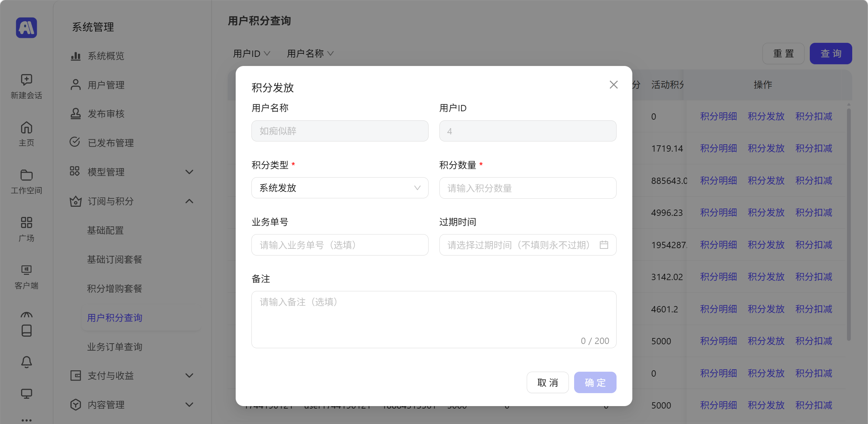This screenshot has height=424, width=868.
Task: Select 用户积分查询 submenu item
Action: (x=141, y=318)
